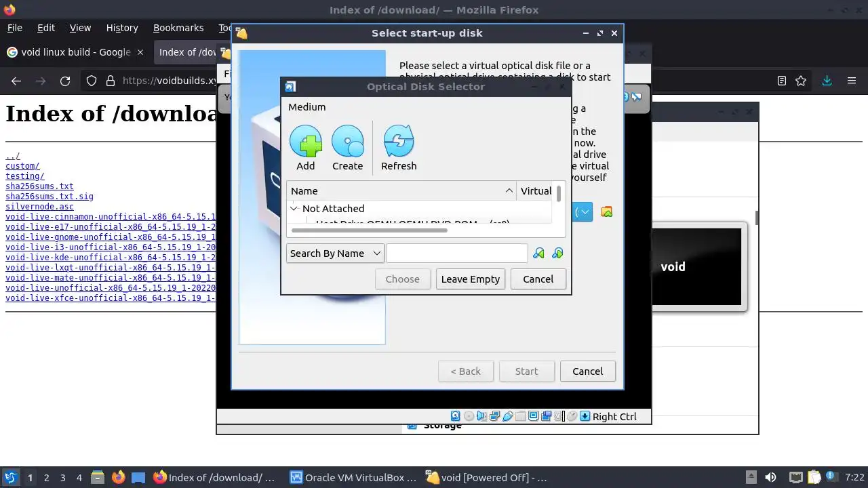The height and width of the screenshot is (488, 868).
Task: Switch to Oracle VM VirtualBox taskbar window
Action: pos(353,478)
